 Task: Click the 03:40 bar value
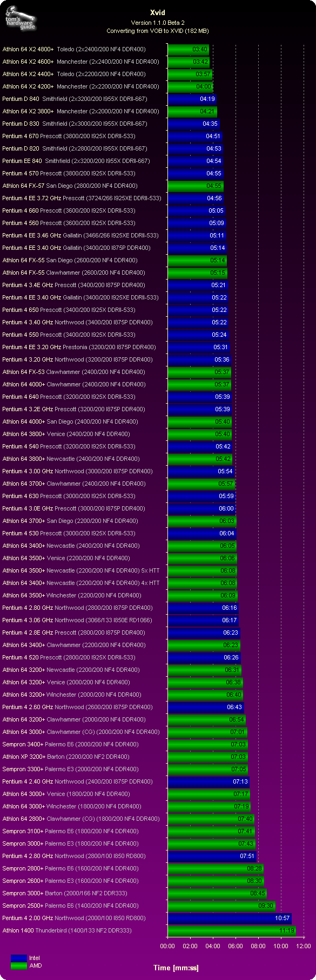point(200,49)
